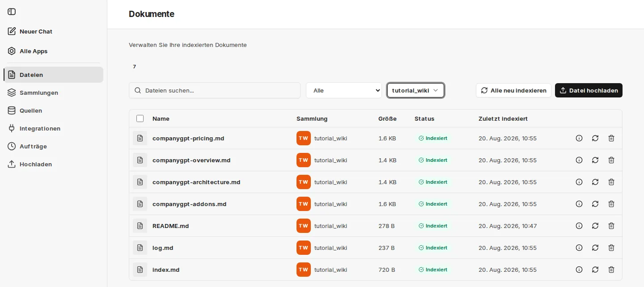The height and width of the screenshot is (287, 644).
Task: Show info for companygpt-architecture.md
Action: [x=579, y=182]
